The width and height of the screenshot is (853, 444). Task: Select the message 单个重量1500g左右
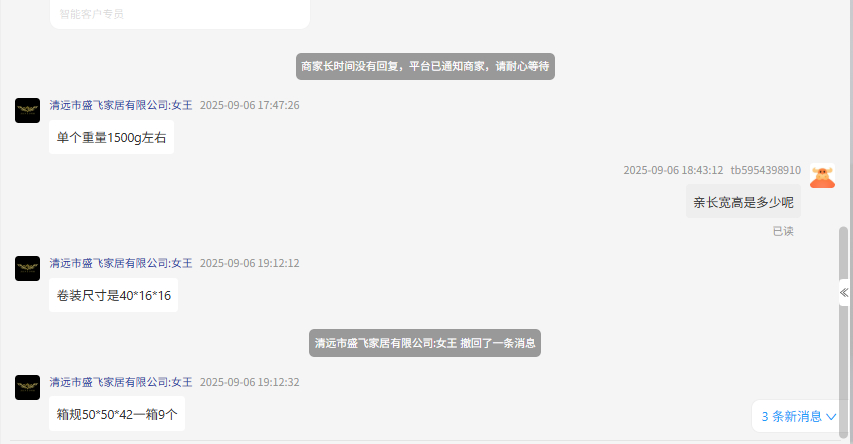coord(112,137)
